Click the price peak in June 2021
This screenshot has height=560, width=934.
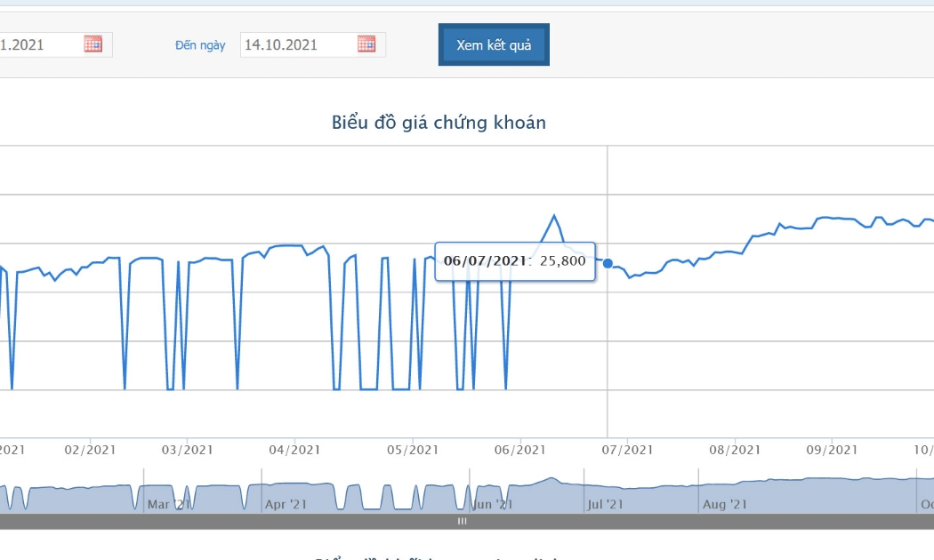[554, 215]
